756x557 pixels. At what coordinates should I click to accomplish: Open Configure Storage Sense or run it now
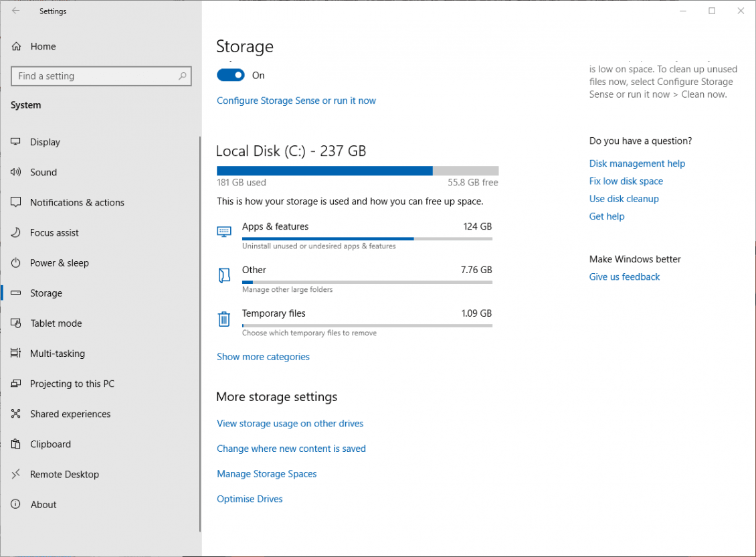tap(296, 100)
